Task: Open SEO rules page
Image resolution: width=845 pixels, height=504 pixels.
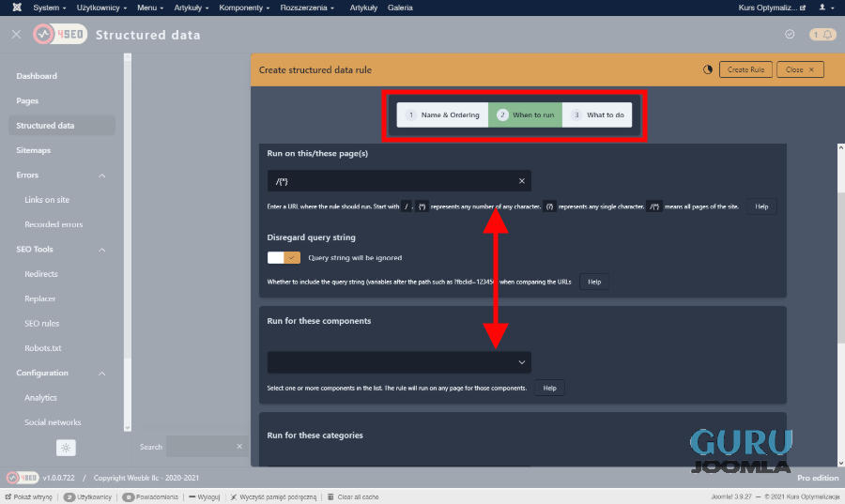Action: click(x=42, y=324)
